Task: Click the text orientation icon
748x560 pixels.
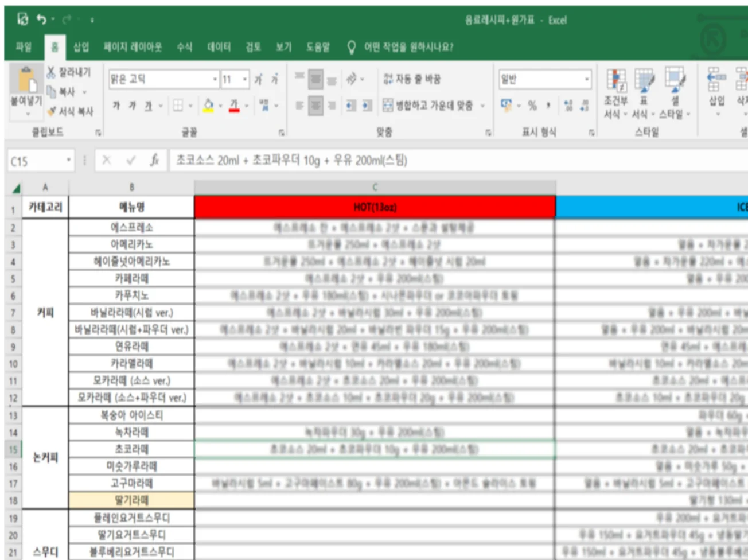Action: 352,79
